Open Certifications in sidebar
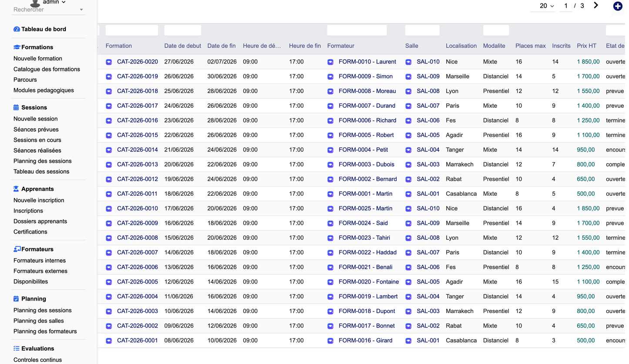The height and width of the screenshot is (364, 629). point(30,232)
